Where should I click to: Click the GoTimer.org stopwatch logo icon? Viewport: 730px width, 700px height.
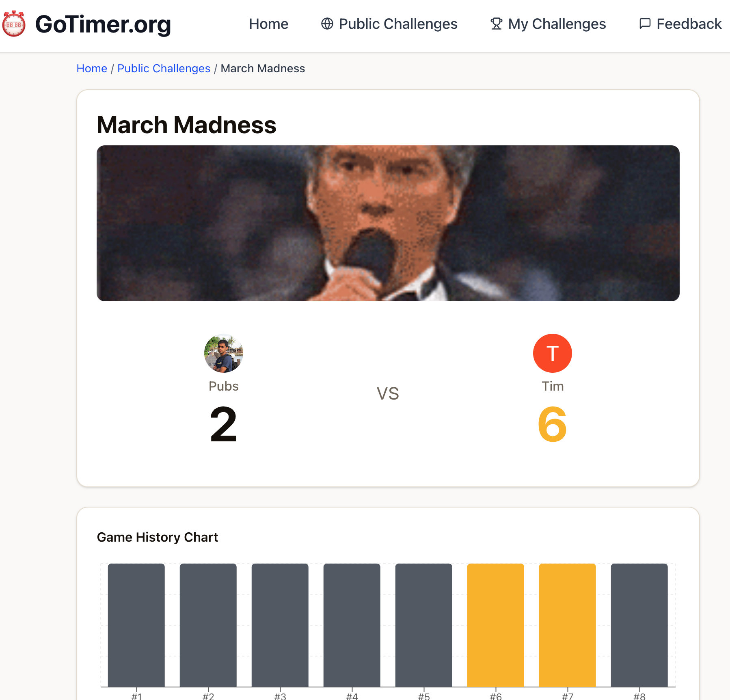(x=14, y=24)
